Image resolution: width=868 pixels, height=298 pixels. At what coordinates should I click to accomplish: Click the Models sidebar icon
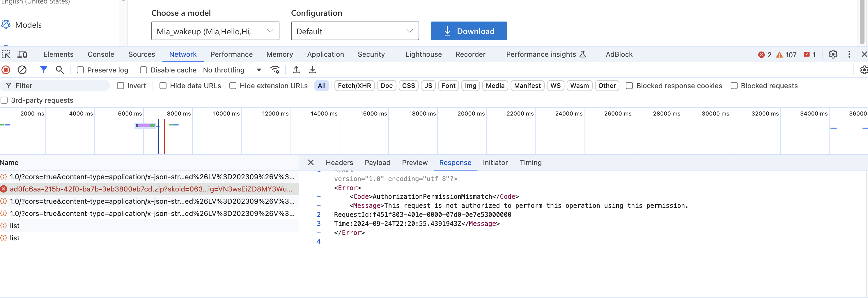(6, 24)
